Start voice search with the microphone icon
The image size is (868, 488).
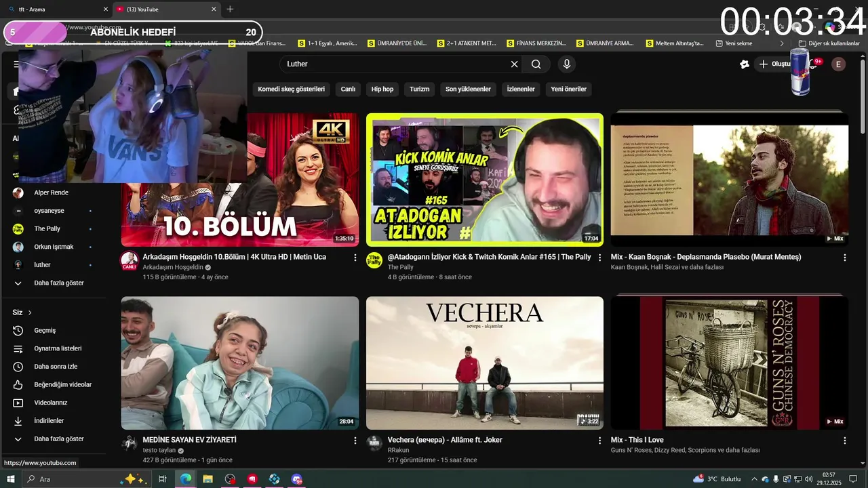[567, 64]
